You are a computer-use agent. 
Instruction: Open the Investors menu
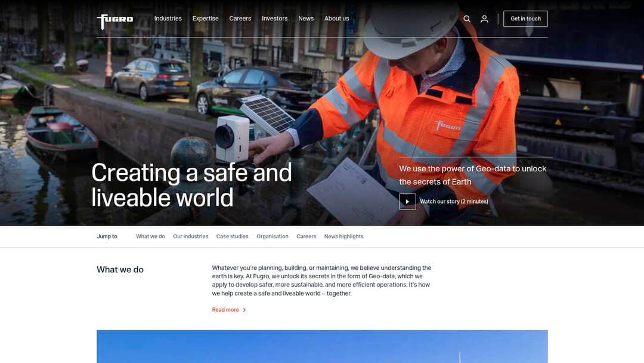click(274, 19)
